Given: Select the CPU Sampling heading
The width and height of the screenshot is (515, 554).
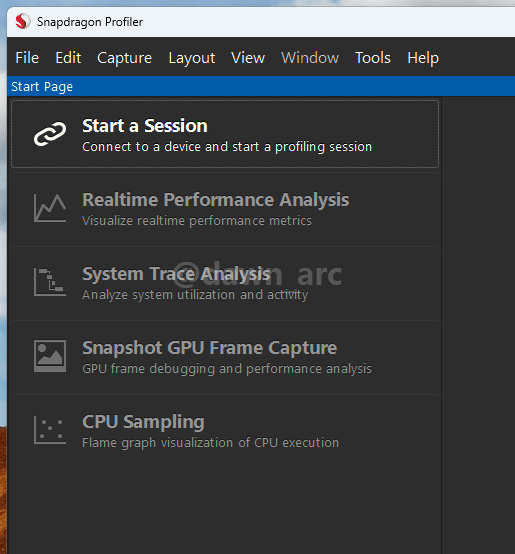Looking at the screenshot, I should 143,422.
